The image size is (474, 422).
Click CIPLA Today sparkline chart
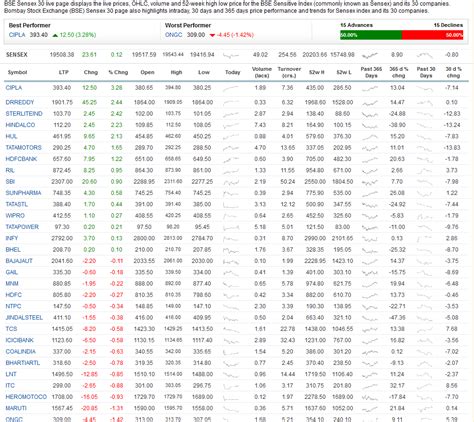tap(231, 88)
